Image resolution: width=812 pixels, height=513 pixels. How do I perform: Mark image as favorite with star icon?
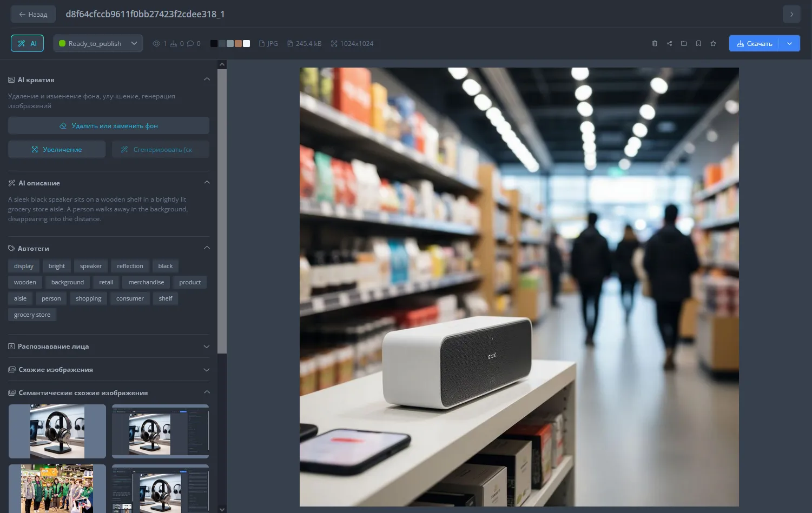(x=713, y=44)
